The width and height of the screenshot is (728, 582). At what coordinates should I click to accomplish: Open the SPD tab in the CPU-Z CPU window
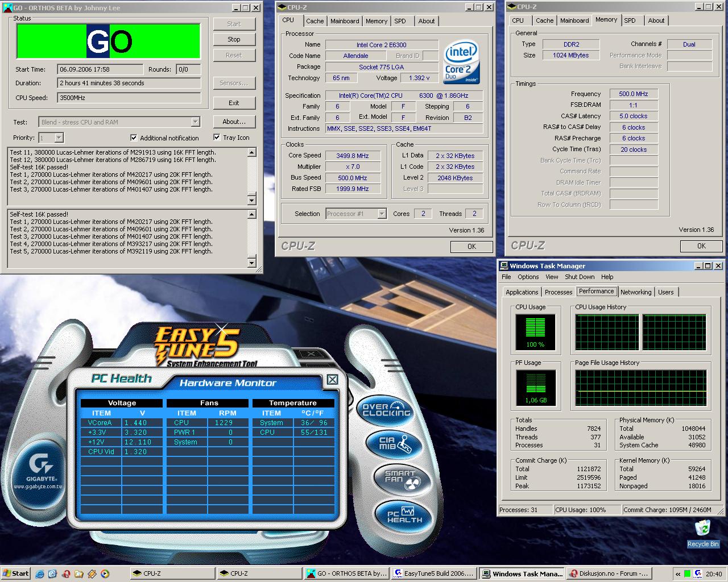[400, 21]
